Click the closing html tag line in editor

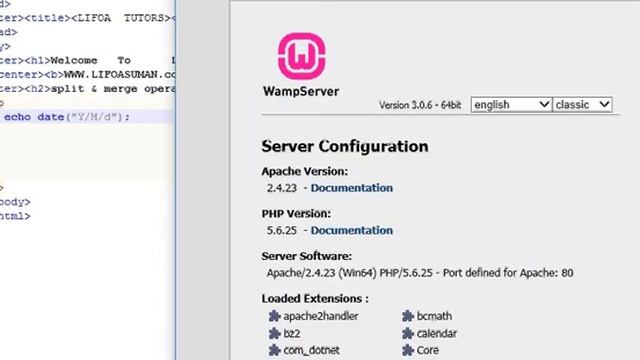[x=15, y=216]
